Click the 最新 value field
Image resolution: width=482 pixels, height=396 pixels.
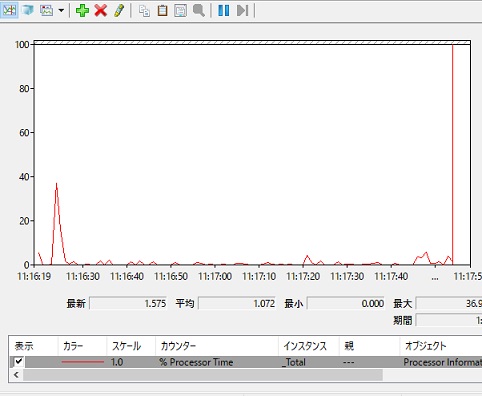click(x=128, y=303)
